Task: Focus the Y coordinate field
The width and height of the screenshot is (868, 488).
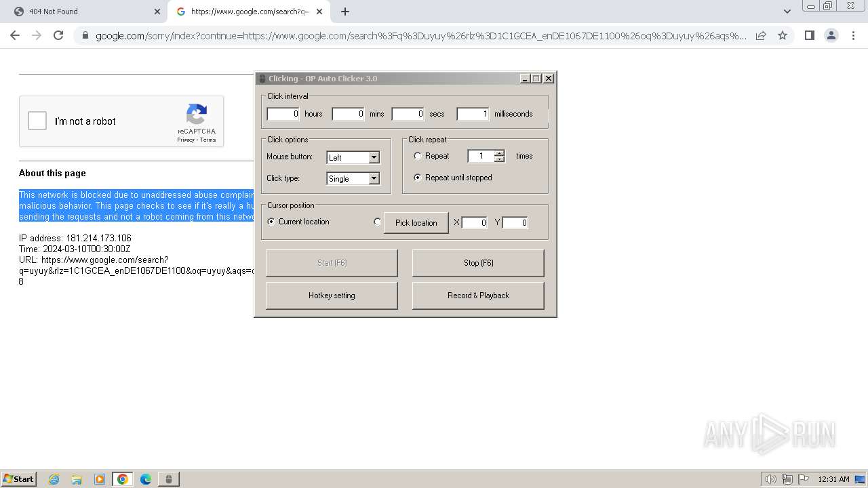Action: (x=515, y=222)
